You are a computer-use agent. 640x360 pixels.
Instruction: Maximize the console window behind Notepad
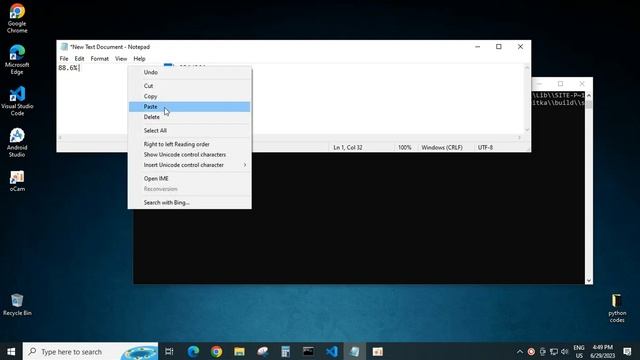click(560, 84)
